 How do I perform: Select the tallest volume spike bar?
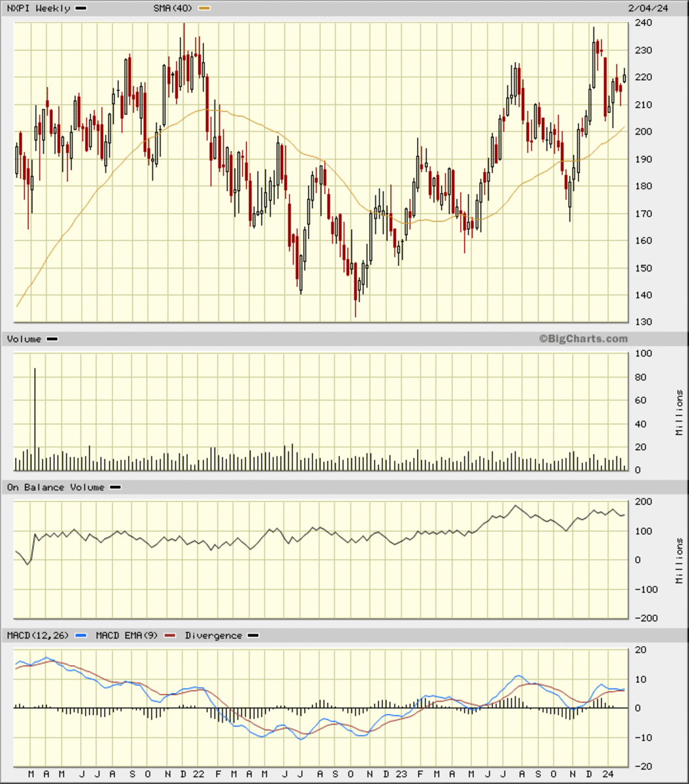[35, 418]
